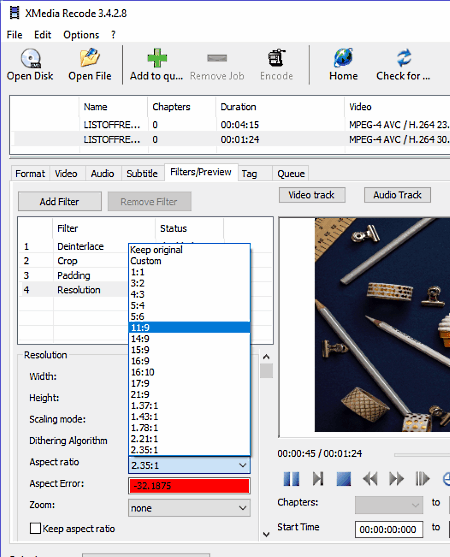Click the Duration column header
This screenshot has height=557, width=450.
(x=280, y=107)
